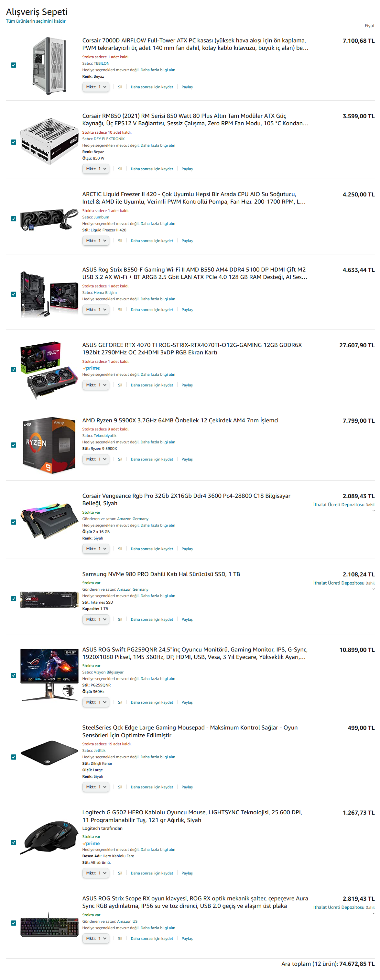Viewport: 380px width, 980px height.
Task: Open ASUS ROG Swift monitor thumbnail
Action: pyautogui.click(x=49, y=675)
